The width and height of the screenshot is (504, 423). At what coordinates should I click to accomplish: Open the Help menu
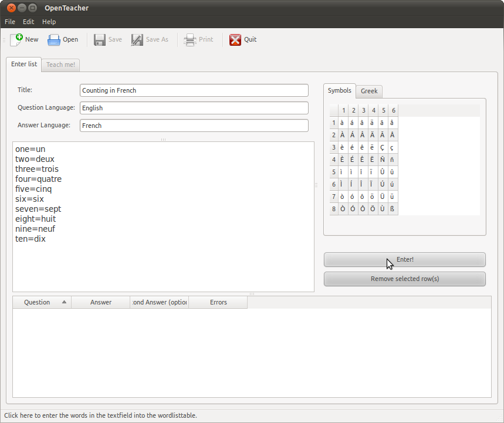49,22
